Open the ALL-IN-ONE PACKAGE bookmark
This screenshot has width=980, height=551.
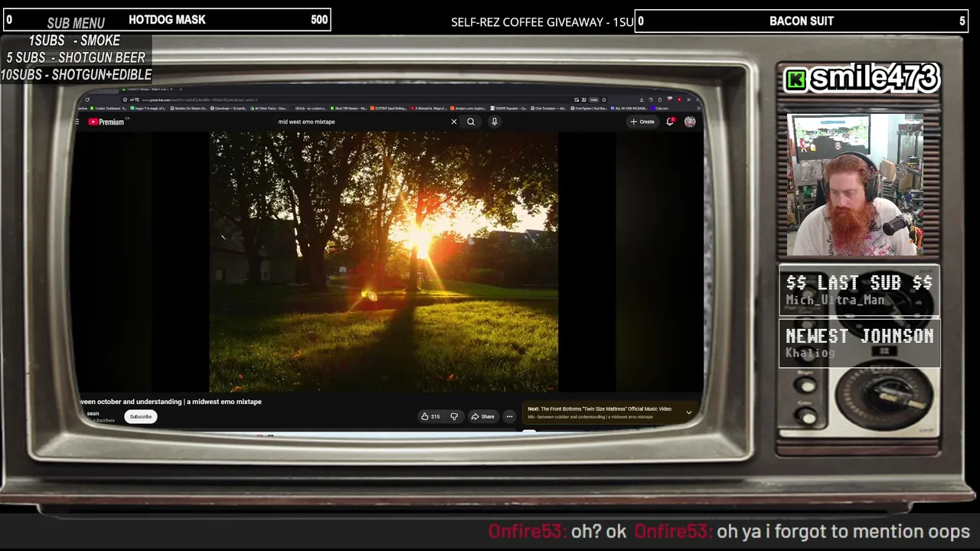point(629,109)
